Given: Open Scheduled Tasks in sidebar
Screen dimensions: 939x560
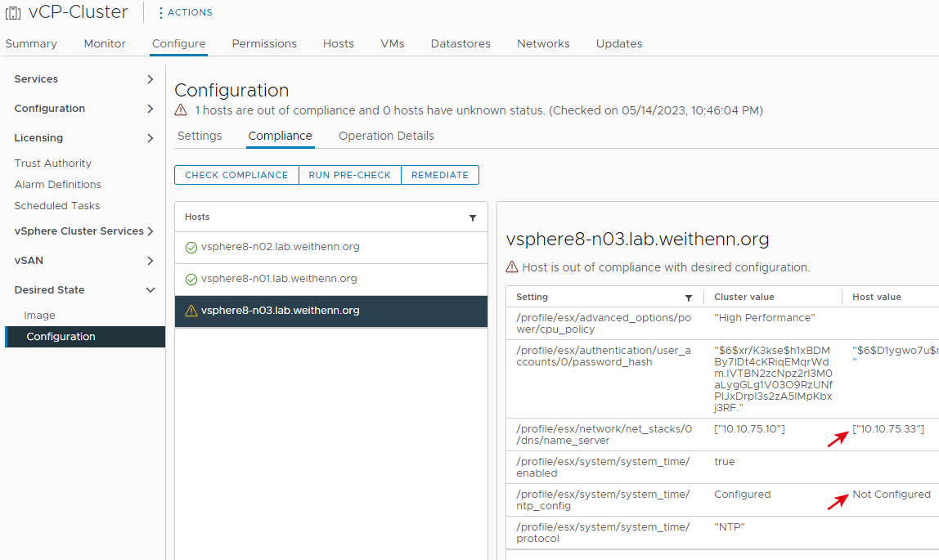Looking at the screenshot, I should tap(57, 205).
